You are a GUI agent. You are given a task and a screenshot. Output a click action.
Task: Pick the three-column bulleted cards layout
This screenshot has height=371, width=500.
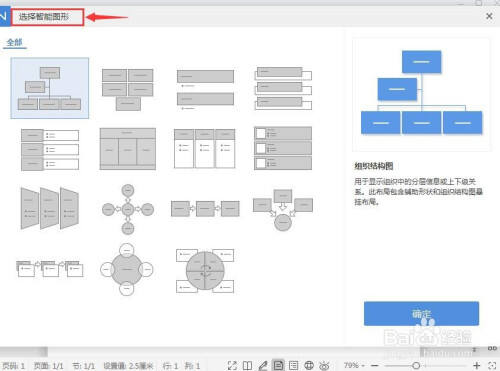click(x=205, y=149)
